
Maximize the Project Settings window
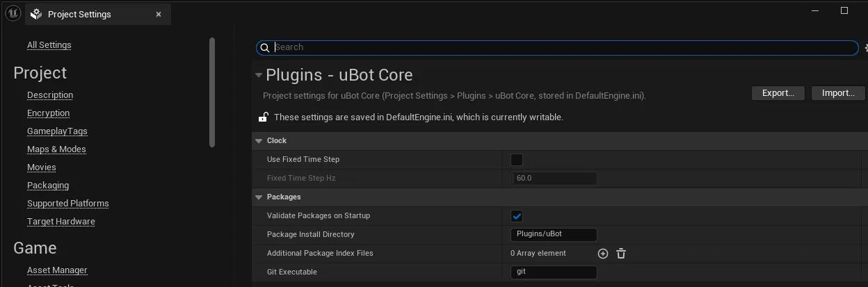(x=844, y=10)
